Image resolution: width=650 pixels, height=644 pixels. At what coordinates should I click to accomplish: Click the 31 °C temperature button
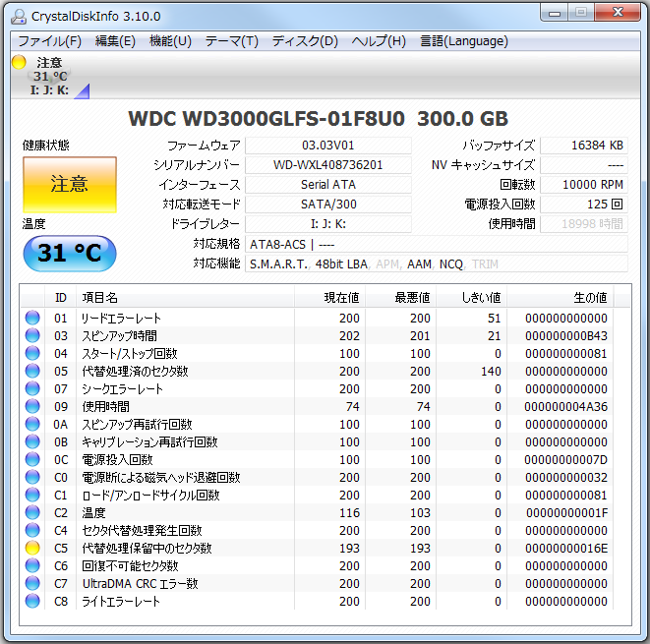(69, 253)
